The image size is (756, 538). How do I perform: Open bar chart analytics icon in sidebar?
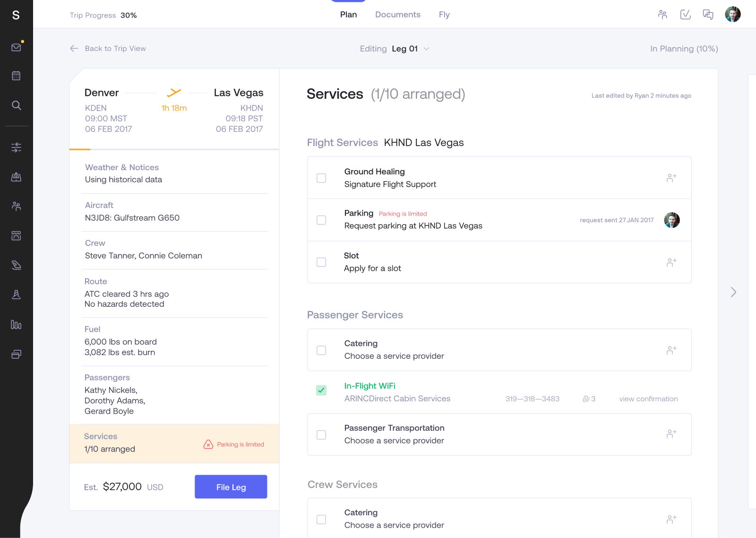pos(16,324)
